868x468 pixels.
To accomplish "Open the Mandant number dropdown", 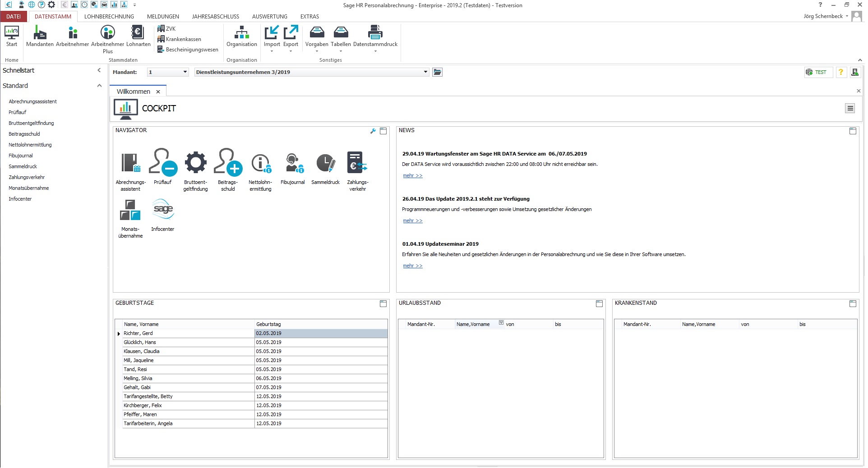I will (185, 72).
